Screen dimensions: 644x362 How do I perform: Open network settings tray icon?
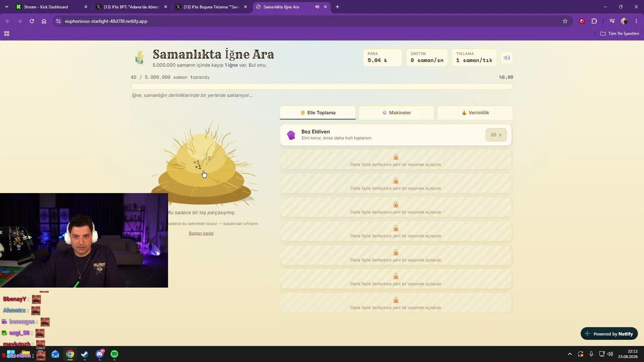(602, 354)
